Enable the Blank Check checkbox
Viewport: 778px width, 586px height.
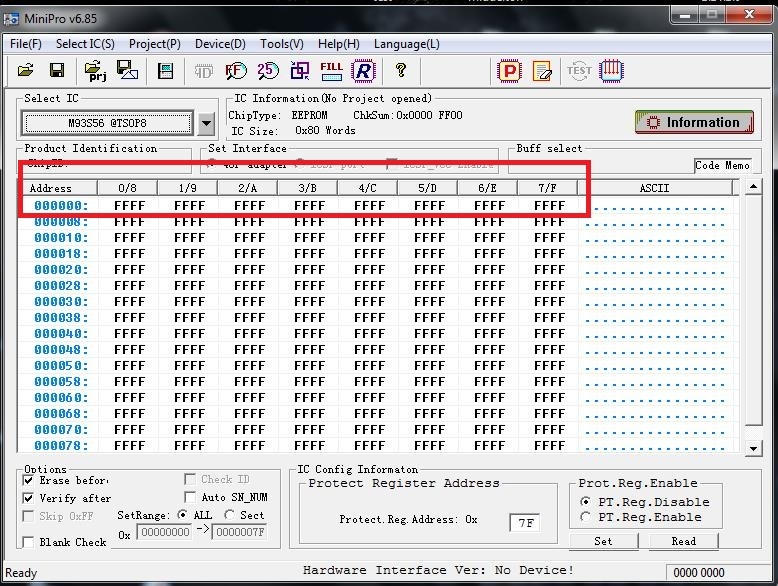29,542
